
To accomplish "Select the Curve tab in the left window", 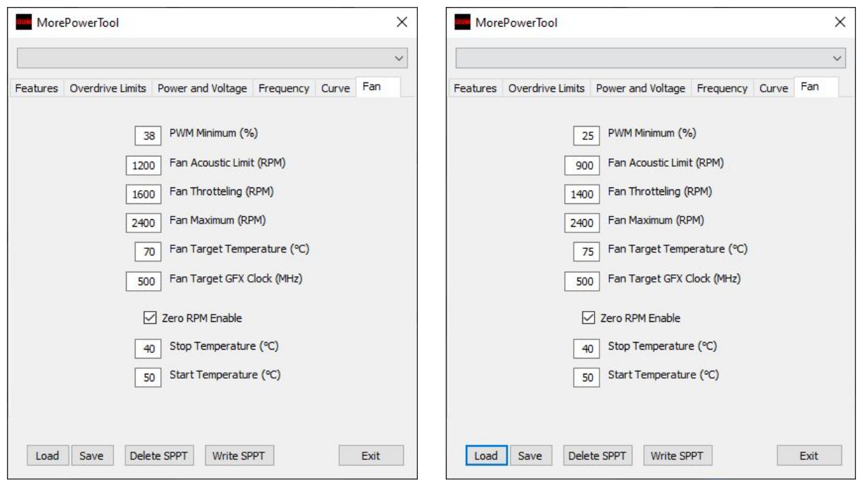I will (335, 89).
